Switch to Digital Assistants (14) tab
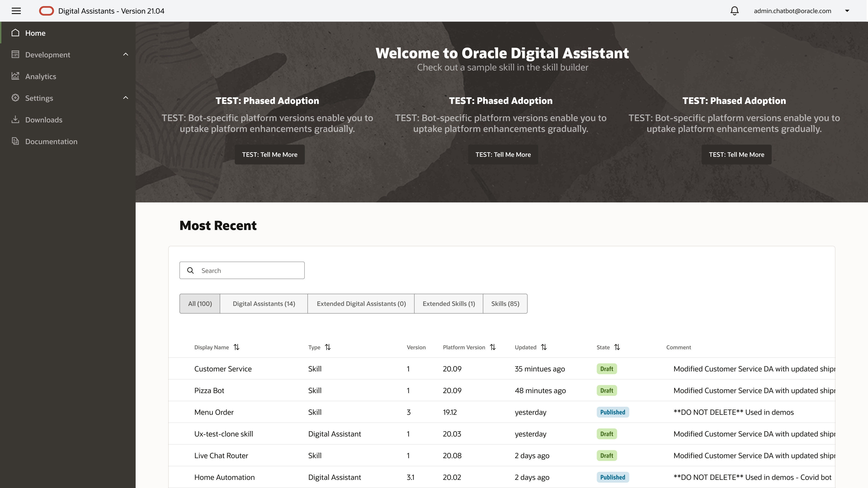 264,303
